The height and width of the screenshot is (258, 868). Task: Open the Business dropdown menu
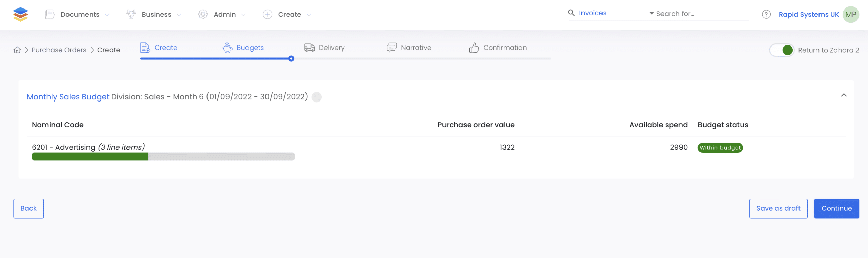click(x=154, y=14)
